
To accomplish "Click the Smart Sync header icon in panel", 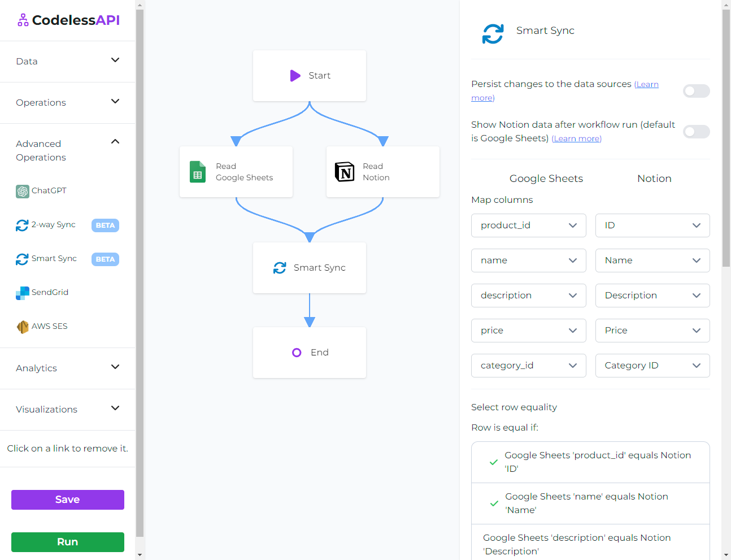I will [493, 34].
